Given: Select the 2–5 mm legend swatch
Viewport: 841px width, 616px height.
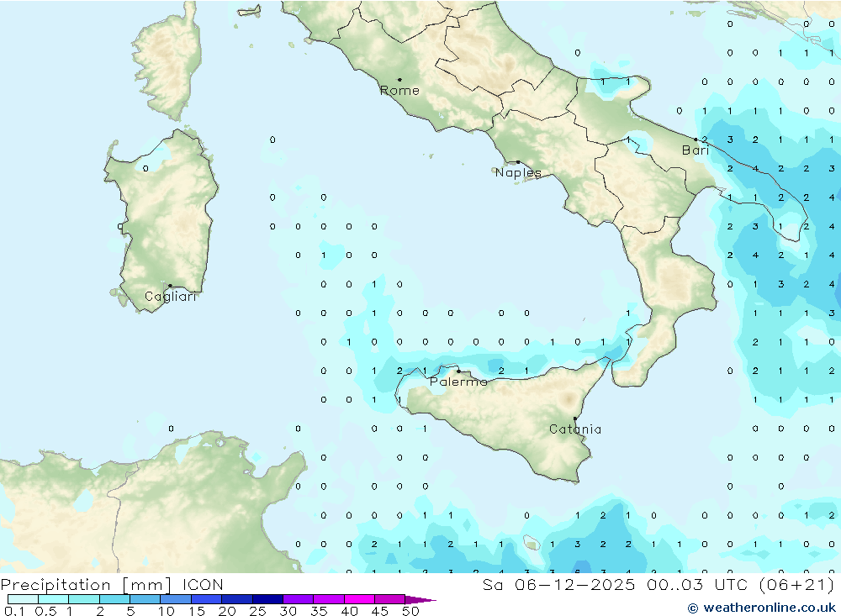Looking at the screenshot, I should tap(114, 599).
